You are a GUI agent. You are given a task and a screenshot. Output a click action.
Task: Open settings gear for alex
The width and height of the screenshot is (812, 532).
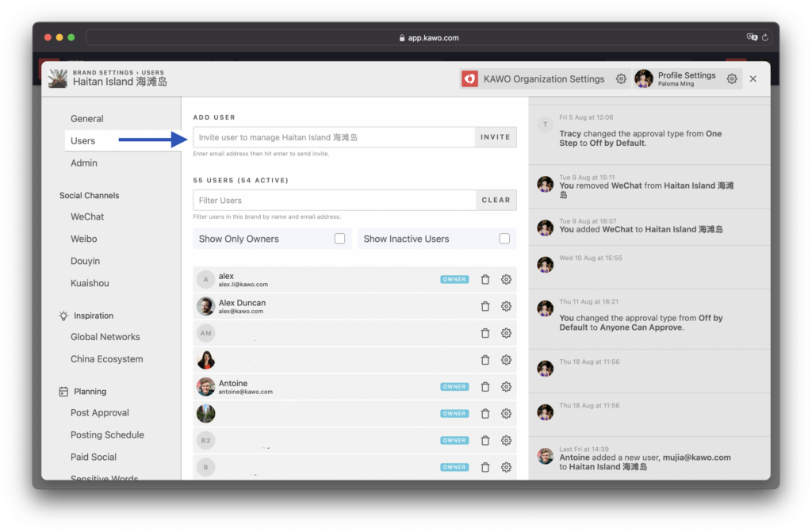pos(506,280)
